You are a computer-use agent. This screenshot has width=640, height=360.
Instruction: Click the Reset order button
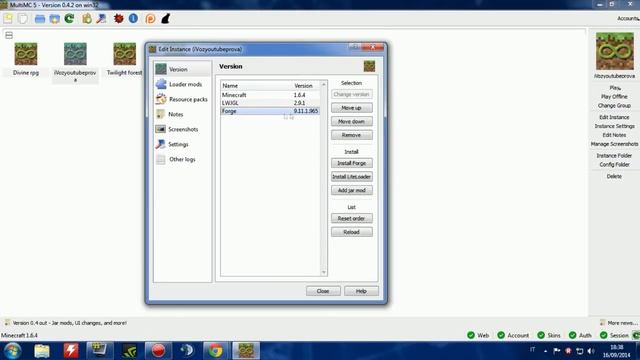point(351,218)
